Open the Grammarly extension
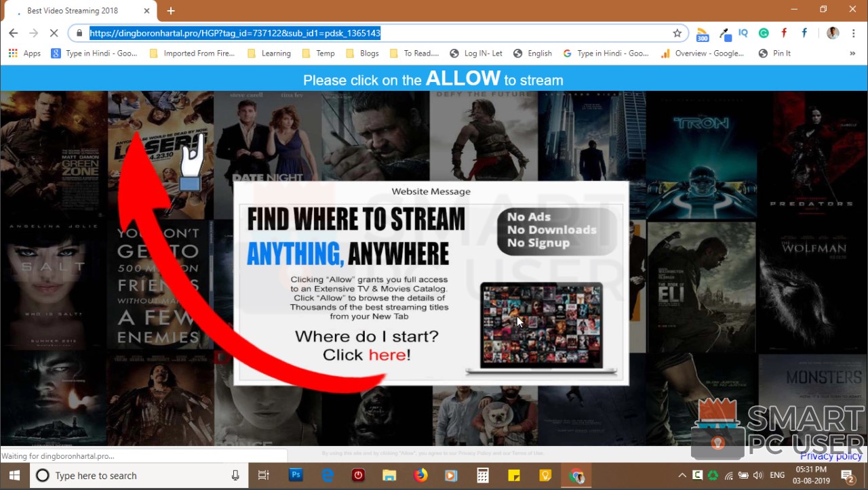 (764, 33)
